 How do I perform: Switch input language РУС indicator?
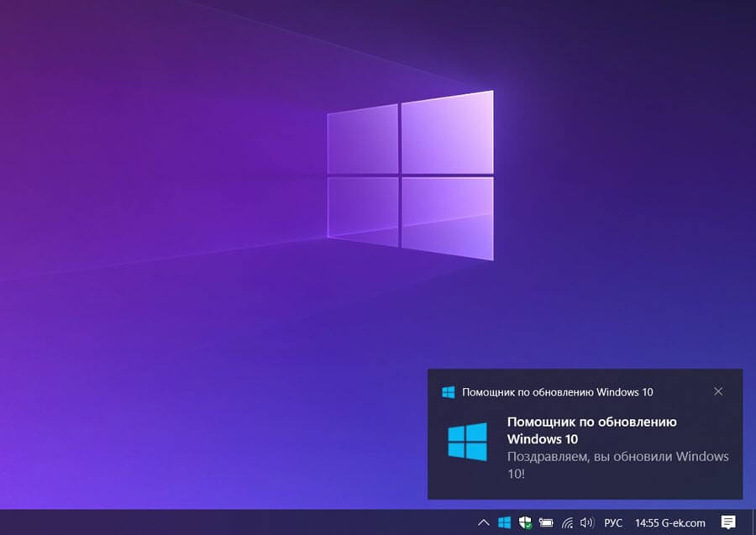click(613, 522)
